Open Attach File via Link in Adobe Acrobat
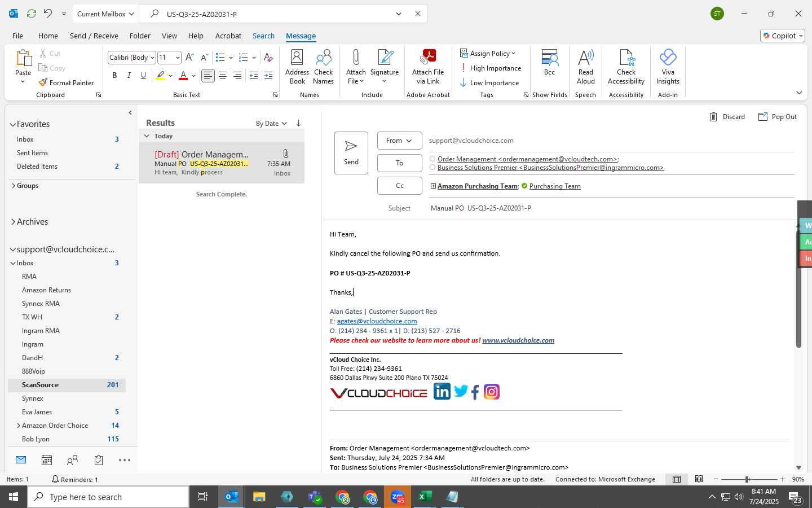This screenshot has width=812, height=508. [x=428, y=67]
